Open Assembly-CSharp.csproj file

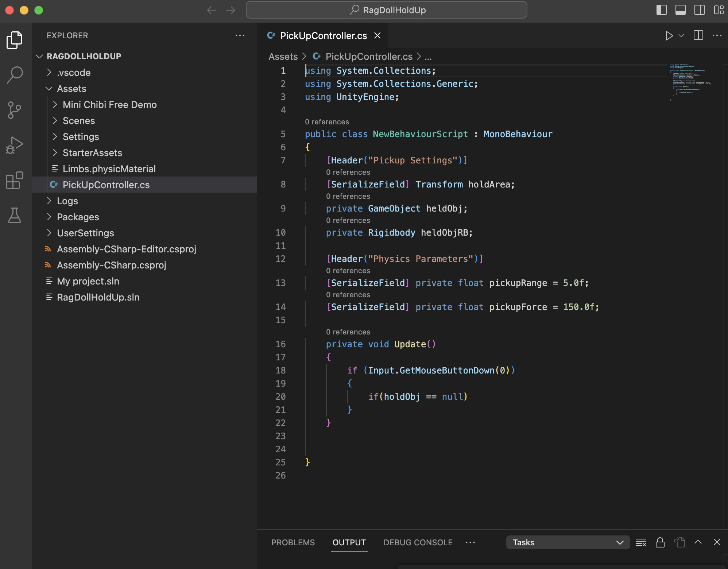[111, 265]
